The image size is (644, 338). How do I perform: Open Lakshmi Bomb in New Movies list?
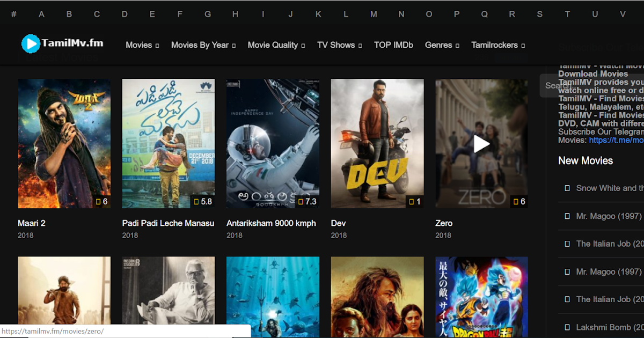[610, 327]
